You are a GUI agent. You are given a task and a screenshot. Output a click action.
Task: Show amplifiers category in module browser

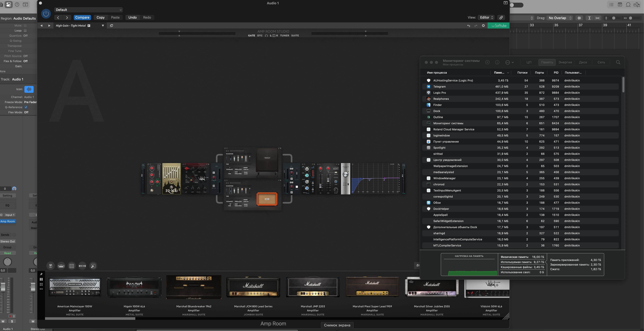(x=61, y=266)
